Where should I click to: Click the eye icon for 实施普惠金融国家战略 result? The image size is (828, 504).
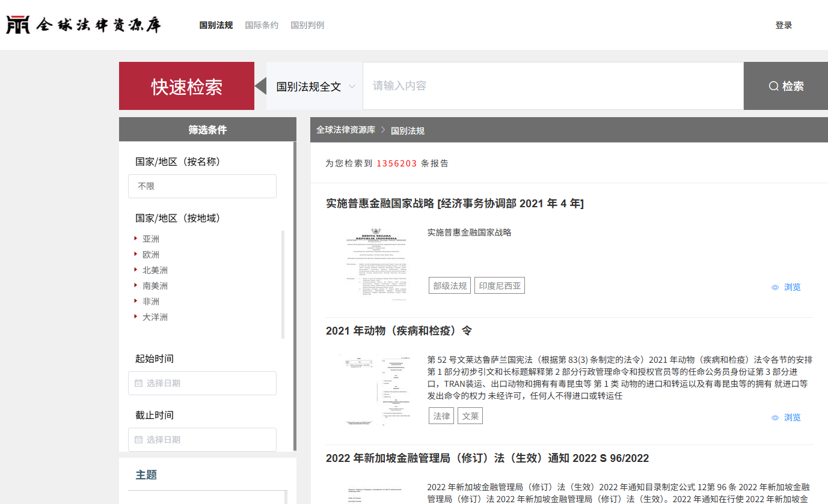pos(775,288)
